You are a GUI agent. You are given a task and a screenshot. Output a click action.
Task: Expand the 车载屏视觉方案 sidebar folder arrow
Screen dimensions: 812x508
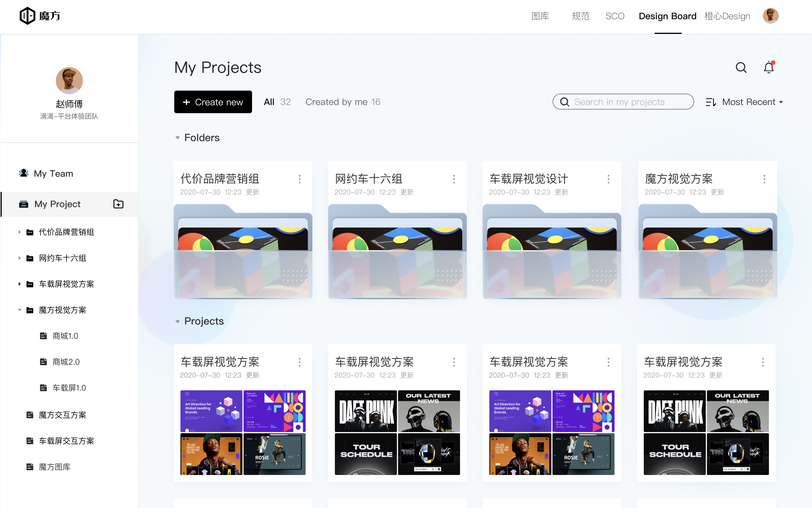pyautogui.click(x=19, y=284)
